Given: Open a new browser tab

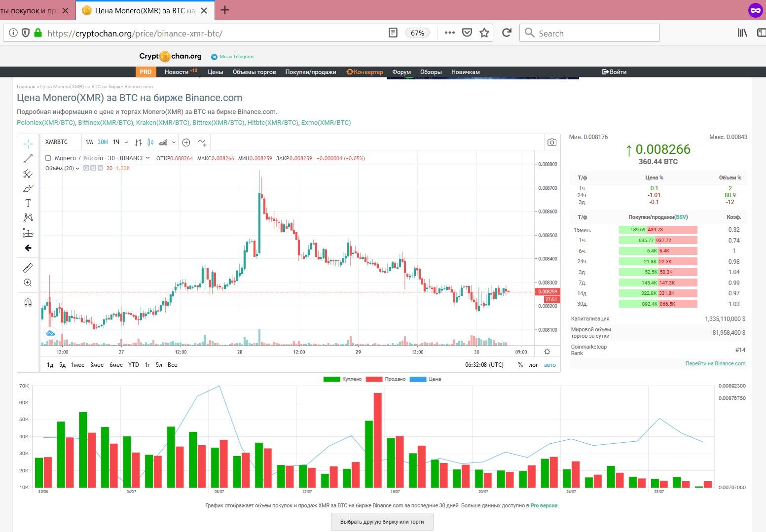Looking at the screenshot, I should point(225,10).
